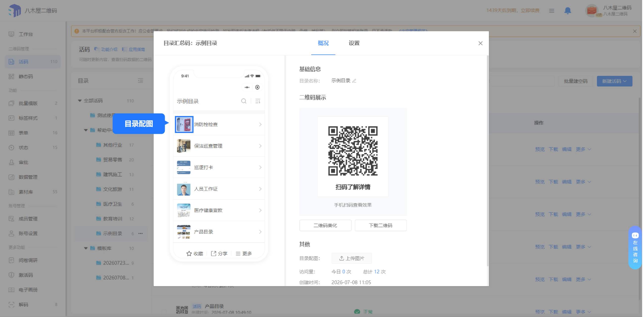Viewport: 644px width, 317px height.
Task: Collapse the 目录 panel via list icon
Action: pos(140,81)
